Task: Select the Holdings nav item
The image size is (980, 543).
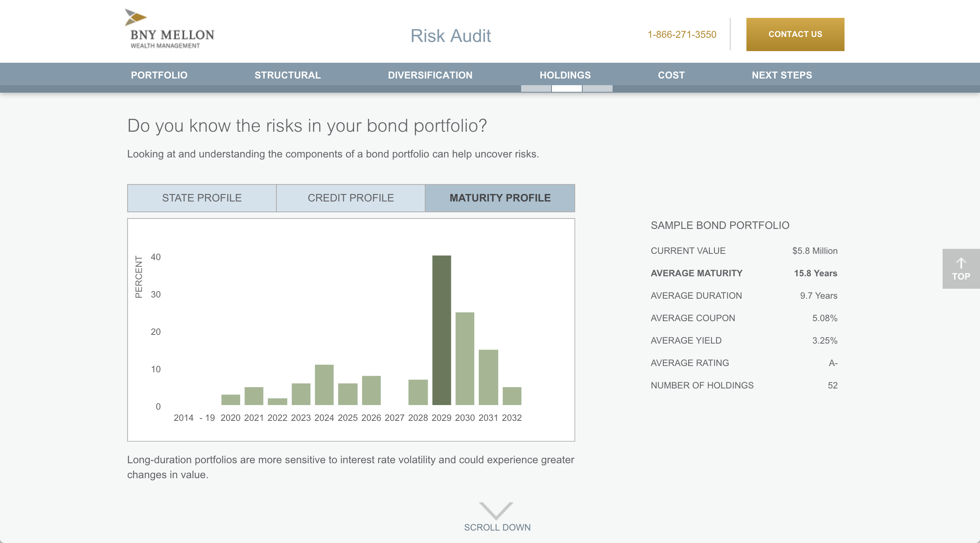Action: (565, 75)
